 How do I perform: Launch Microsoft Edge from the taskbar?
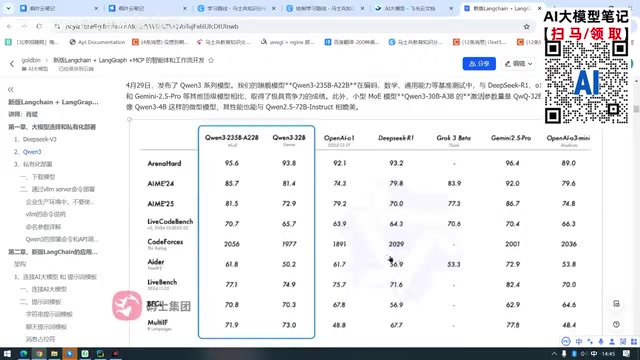coord(24,353)
